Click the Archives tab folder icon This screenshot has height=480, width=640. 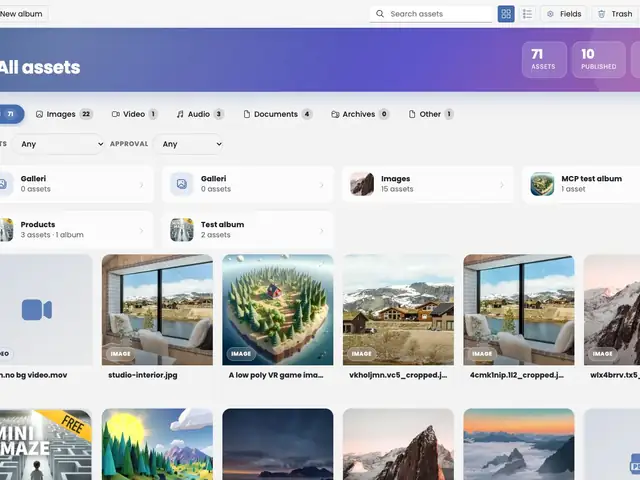[335, 114]
